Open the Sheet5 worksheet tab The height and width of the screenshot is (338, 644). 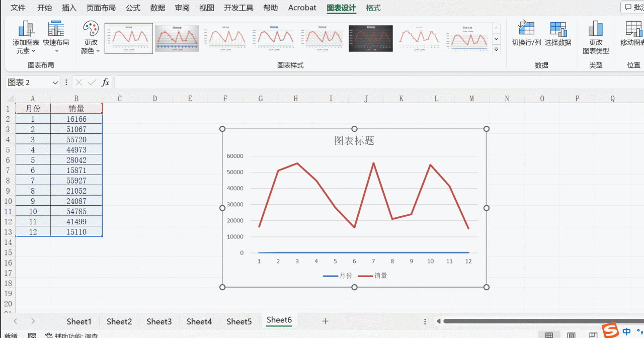(239, 321)
